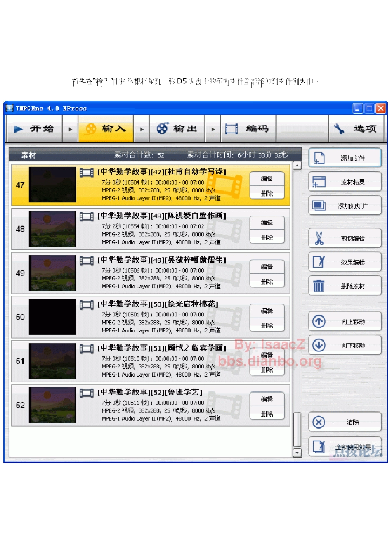Screen dimensions: 392x555
Task: Click the TMPGEnc title bar app icon
Action: (x=9, y=108)
